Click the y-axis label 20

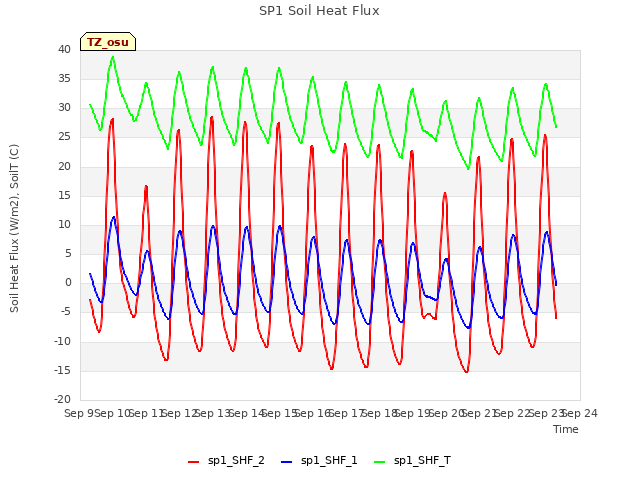point(64,166)
